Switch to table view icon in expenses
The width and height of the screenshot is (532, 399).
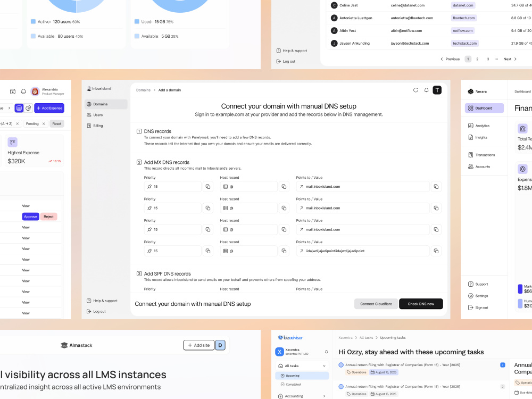tap(19, 108)
